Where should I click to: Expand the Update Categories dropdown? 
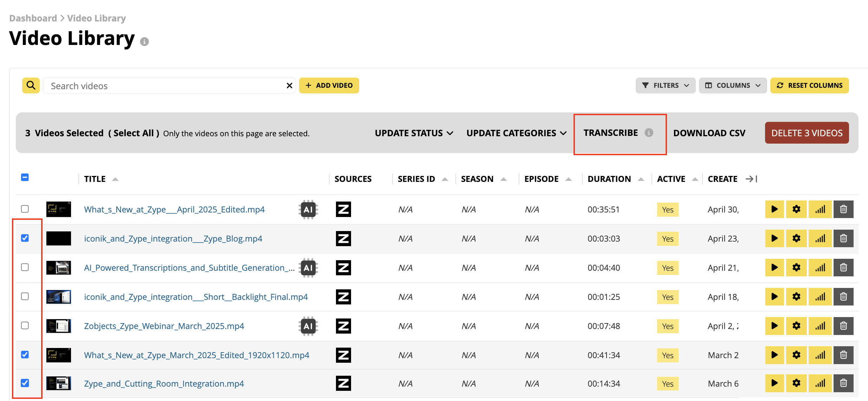click(x=516, y=133)
